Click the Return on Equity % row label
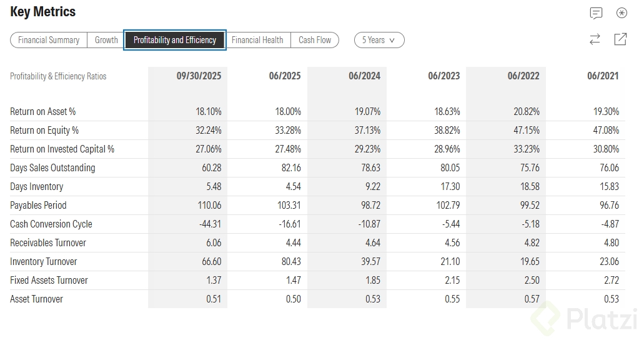644x340 pixels. (x=44, y=131)
